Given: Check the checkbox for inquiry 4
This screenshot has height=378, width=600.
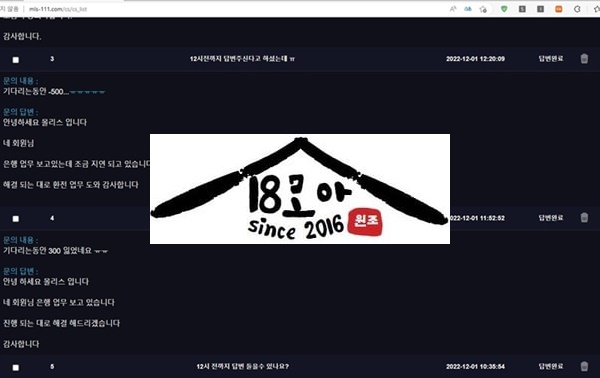Looking at the screenshot, I should pos(16,219).
